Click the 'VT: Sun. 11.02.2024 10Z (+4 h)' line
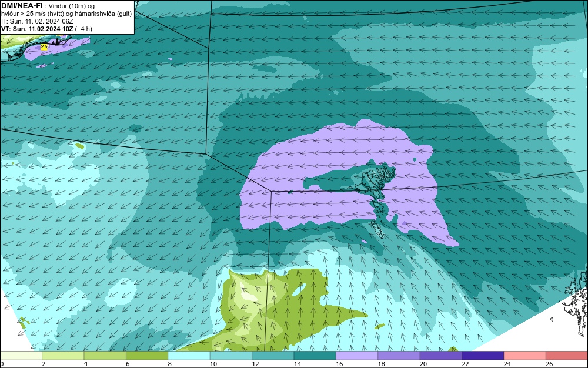The width and height of the screenshot is (588, 368). (x=46, y=29)
